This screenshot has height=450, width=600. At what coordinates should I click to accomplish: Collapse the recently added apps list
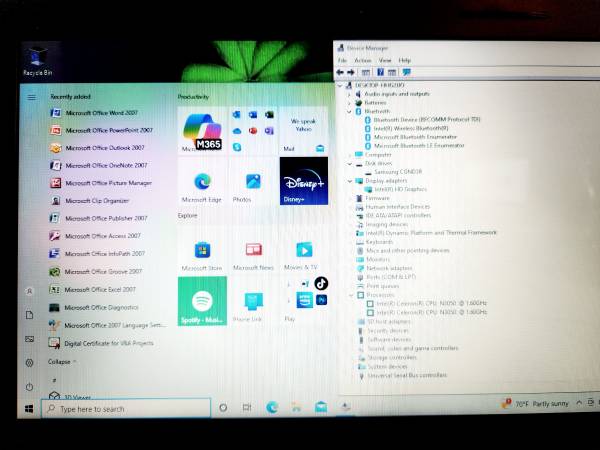pos(62,362)
